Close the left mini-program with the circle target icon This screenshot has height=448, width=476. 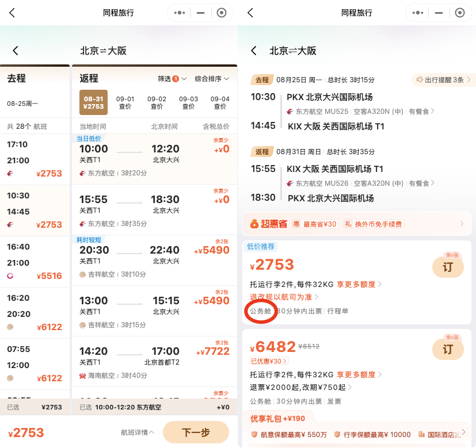[222, 13]
